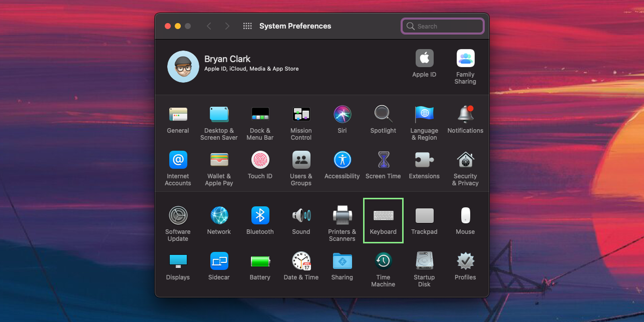Open Keyboard preferences
This screenshot has height=322, width=644.
point(383,217)
